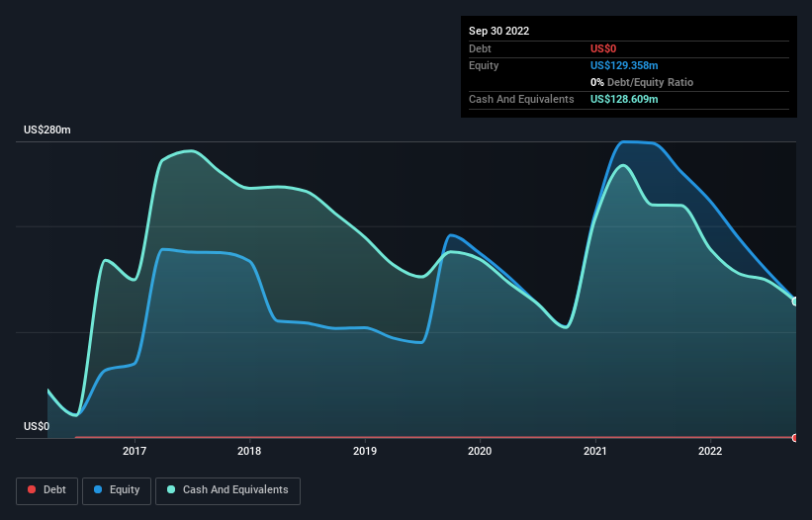This screenshot has height=520, width=812.
Task: Click the 2019 x-axis label
Action: (365, 451)
